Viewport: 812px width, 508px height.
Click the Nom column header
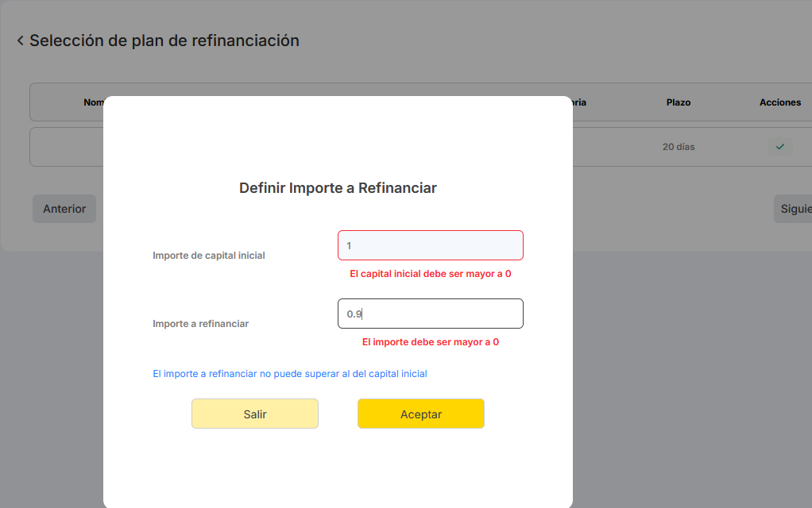pyautogui.click(x=93, y=102)
